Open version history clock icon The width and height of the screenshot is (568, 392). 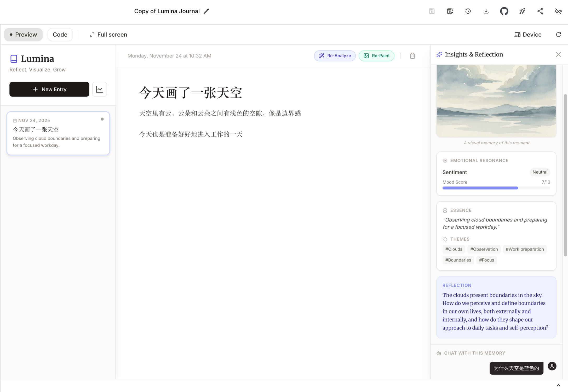coord(468,11)
